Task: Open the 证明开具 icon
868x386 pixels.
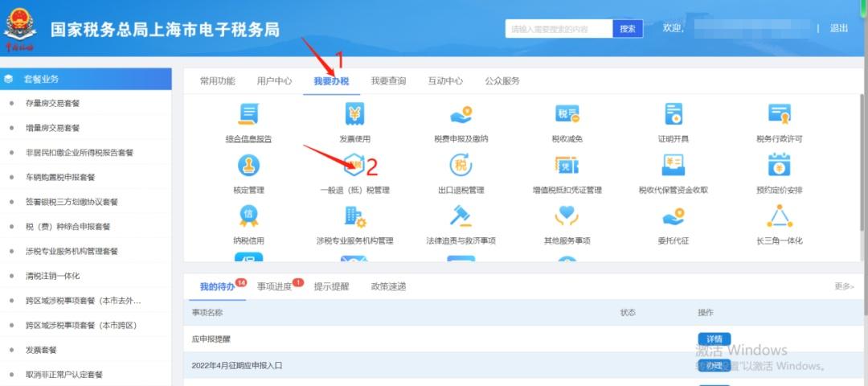Action: pyautogui.click(x=673, y=115)
